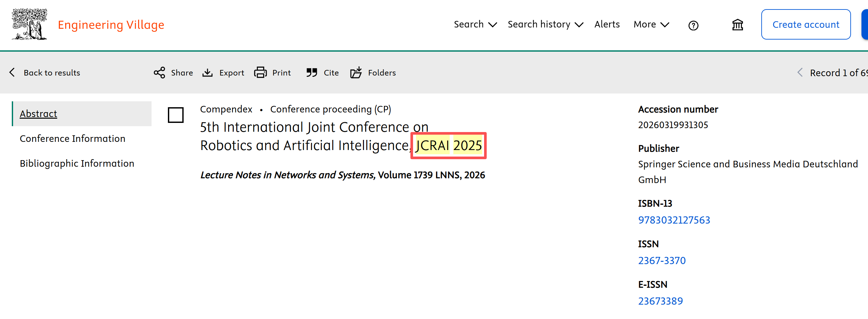Click the Folders save icon

(356, 72)
